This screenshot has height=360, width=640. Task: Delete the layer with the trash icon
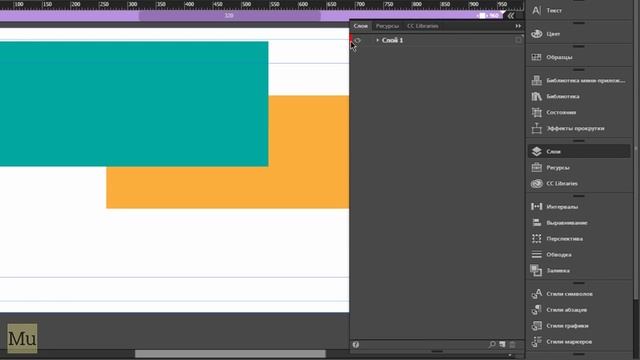(x=513, y=345)
